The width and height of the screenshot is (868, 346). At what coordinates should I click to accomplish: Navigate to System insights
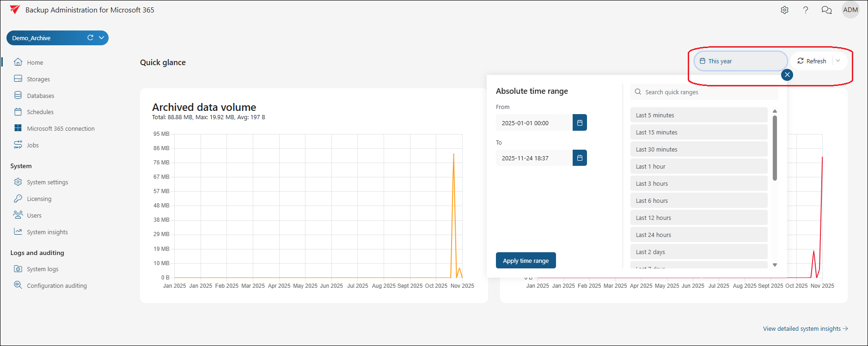47,232
